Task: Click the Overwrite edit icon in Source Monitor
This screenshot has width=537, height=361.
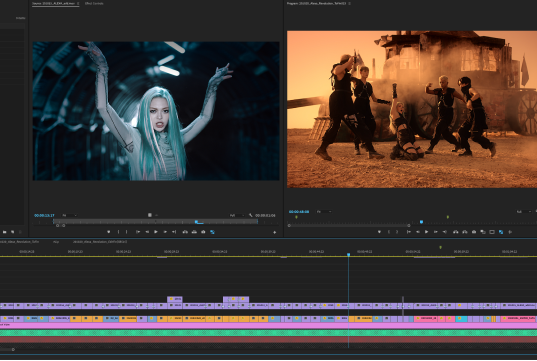Action: 194,232
